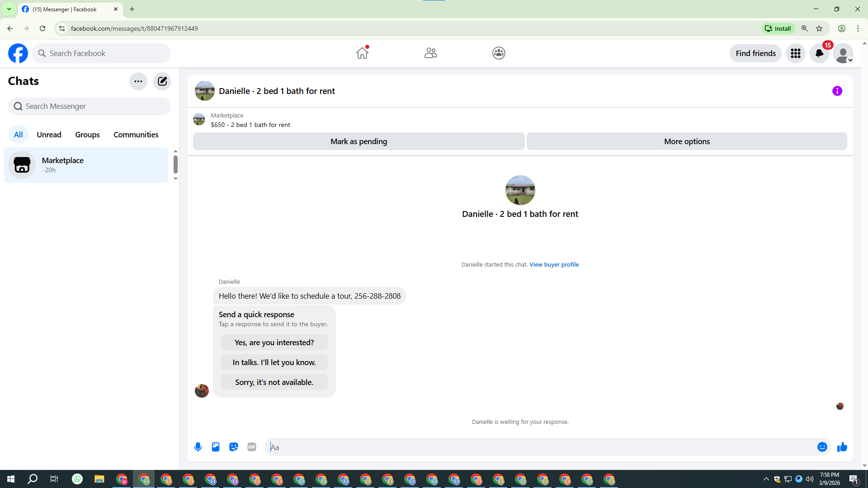Open Chats options three-dot menu
The width and height of the screenshot is (868, 488).
138,81
